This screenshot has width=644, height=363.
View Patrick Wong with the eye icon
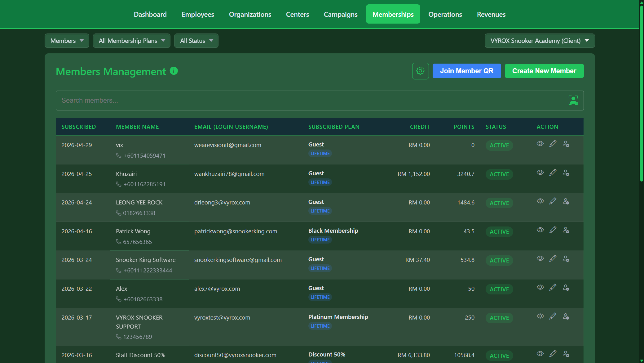(540, 230)
